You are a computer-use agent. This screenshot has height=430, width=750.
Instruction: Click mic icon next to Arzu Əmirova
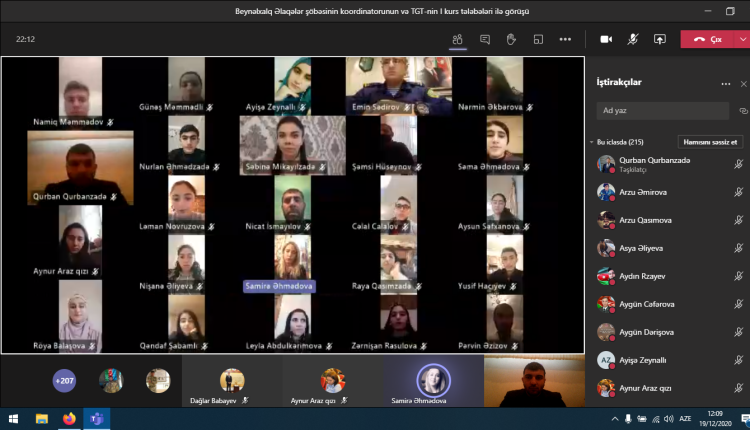pos(739,192)
